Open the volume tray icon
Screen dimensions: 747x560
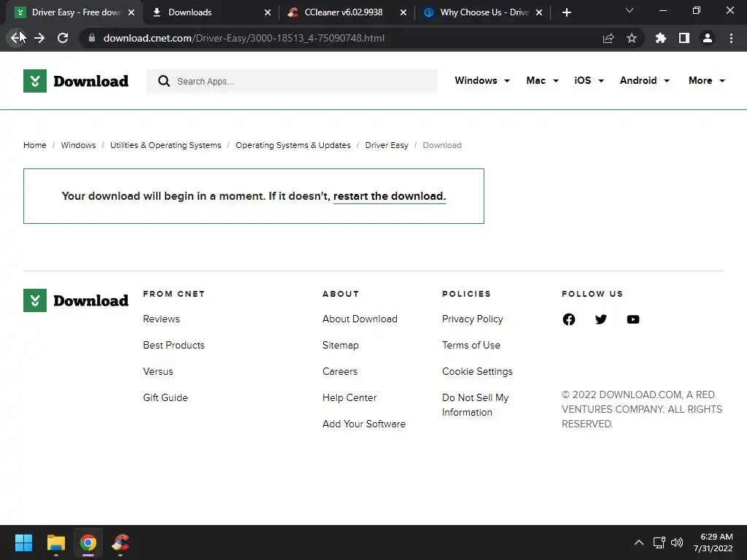tap(677, 542)
